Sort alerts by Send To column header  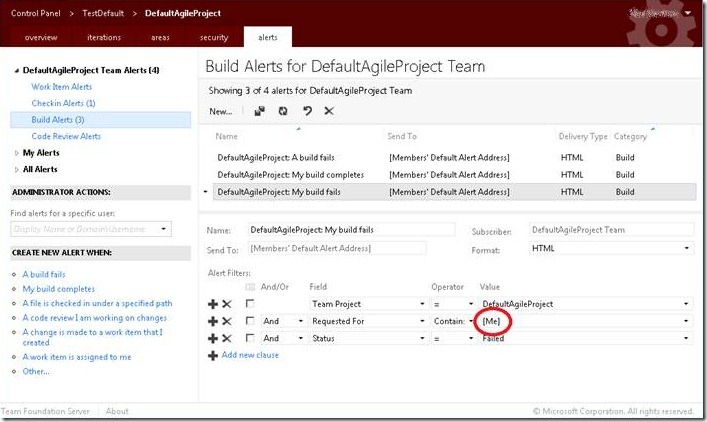pos(402,136)
